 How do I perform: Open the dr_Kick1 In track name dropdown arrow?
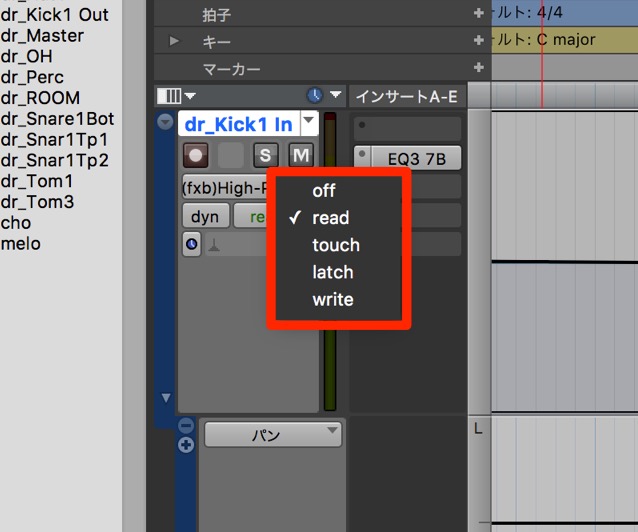[309, 123]
